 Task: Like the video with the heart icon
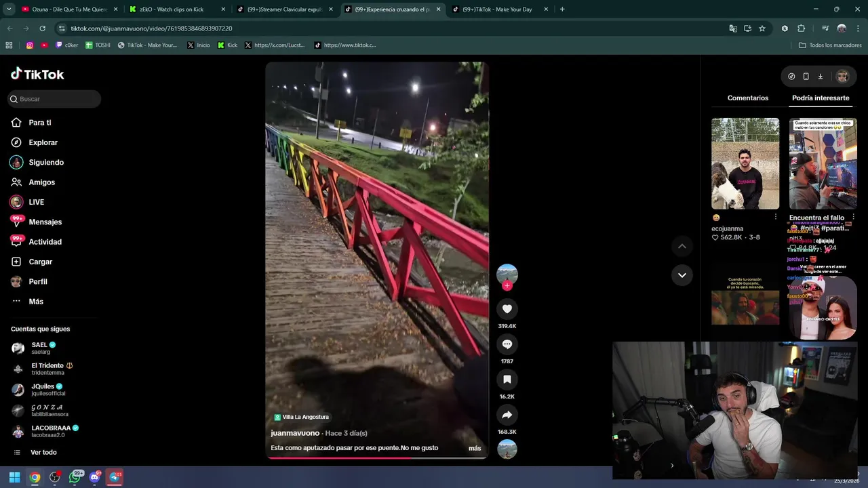(507, 309)
